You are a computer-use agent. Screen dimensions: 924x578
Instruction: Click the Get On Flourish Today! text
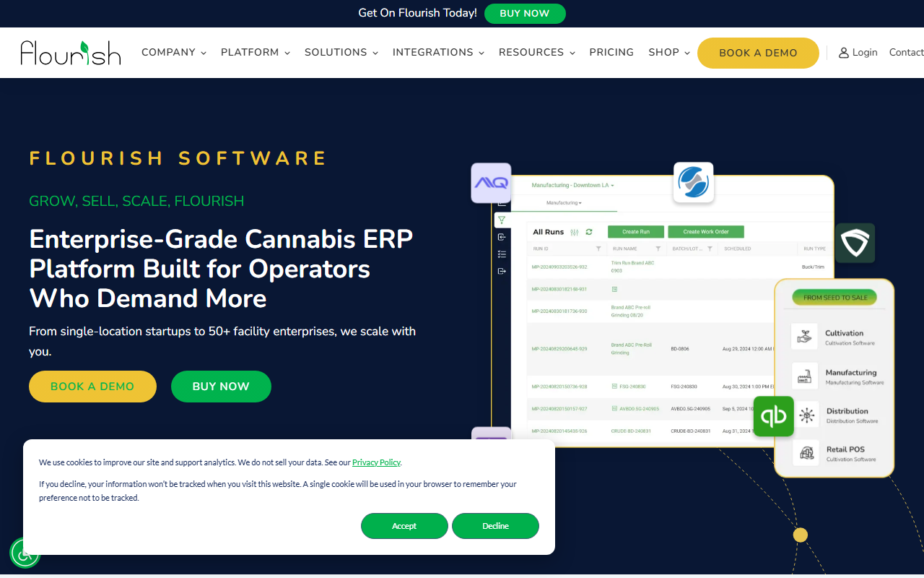tap(417, 13)
